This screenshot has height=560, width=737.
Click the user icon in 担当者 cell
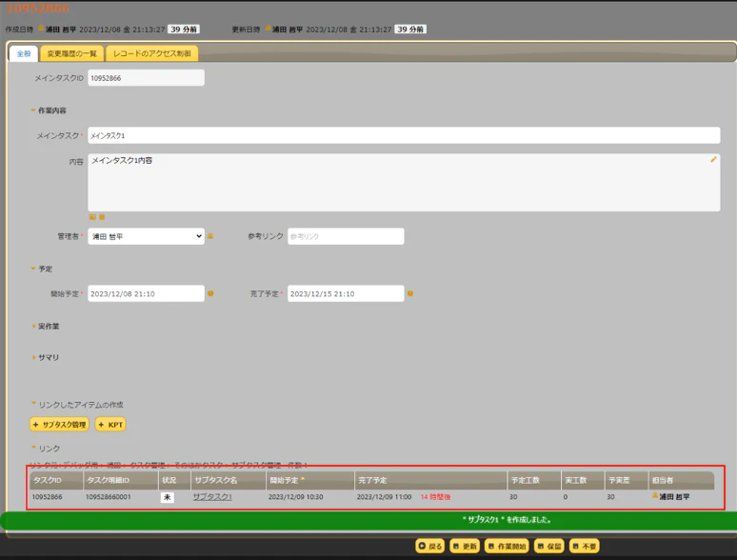click(655, 495)
